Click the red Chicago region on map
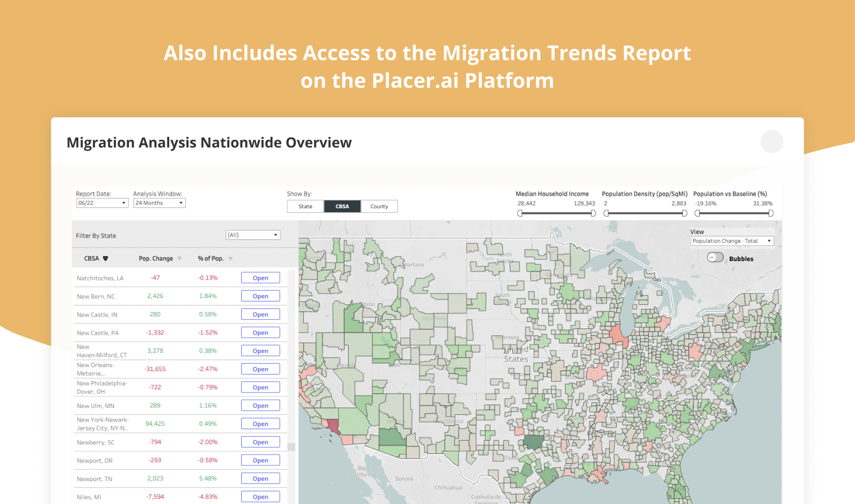 coord(619,335)
